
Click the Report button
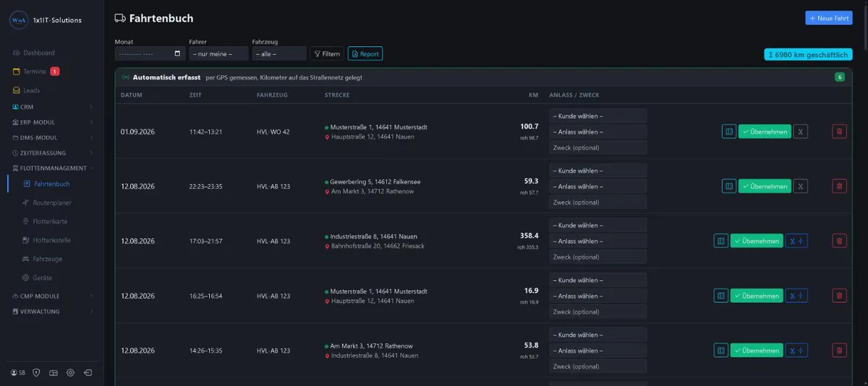point(365,53)
